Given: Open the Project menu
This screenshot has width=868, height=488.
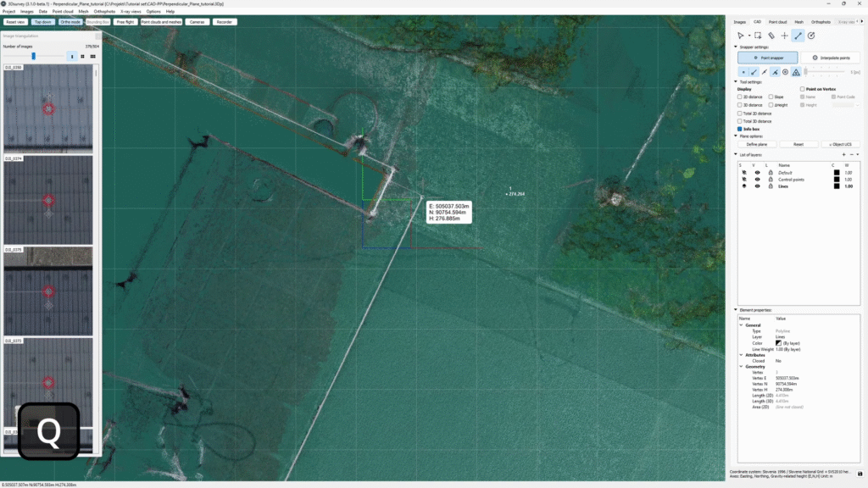Looking at the screenshot, I should [8, 11].
